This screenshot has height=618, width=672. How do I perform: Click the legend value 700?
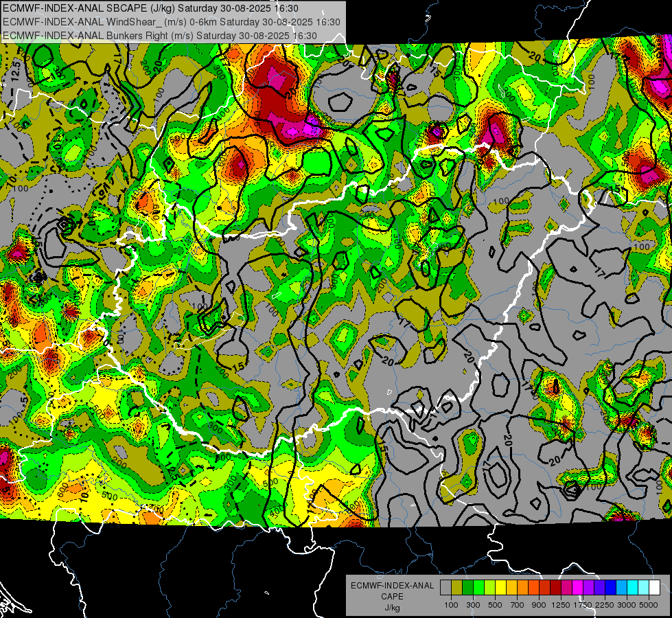(x=517, y=605)
